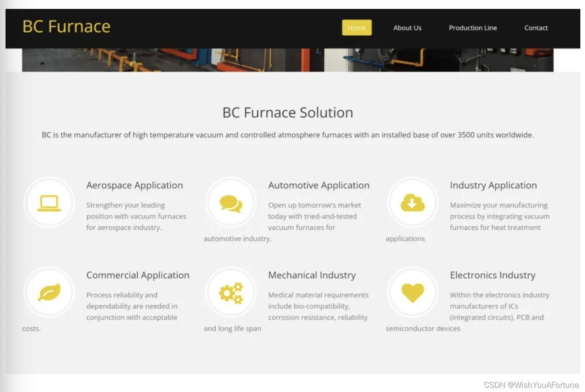The width and height of the screenshot is (585, 392).
Task: Click the laptop icon beside Aerospace Application
Action: click(49, 203)
